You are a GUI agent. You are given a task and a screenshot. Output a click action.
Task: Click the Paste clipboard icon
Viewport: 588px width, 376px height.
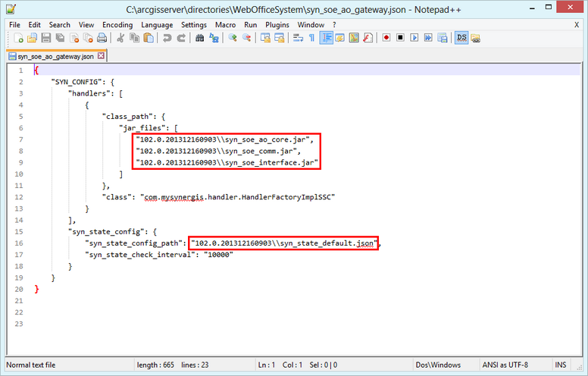(149, 38)
